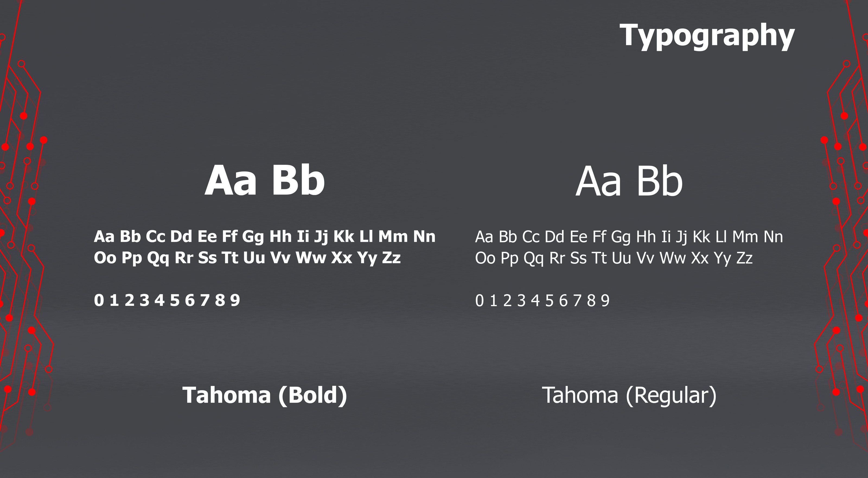Click the regular-weight Zz letter pair
Viewport: 868px width, 478px height.
click(744, 258)
